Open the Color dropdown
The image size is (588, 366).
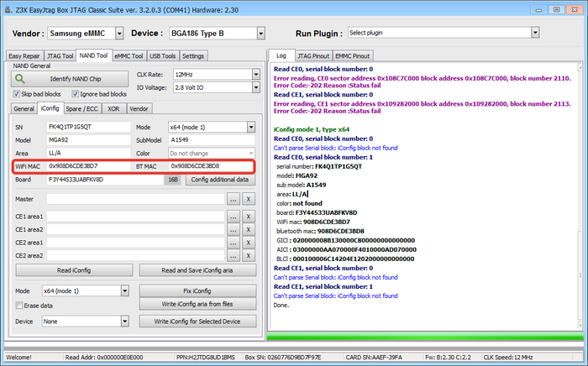click(251, 154)
